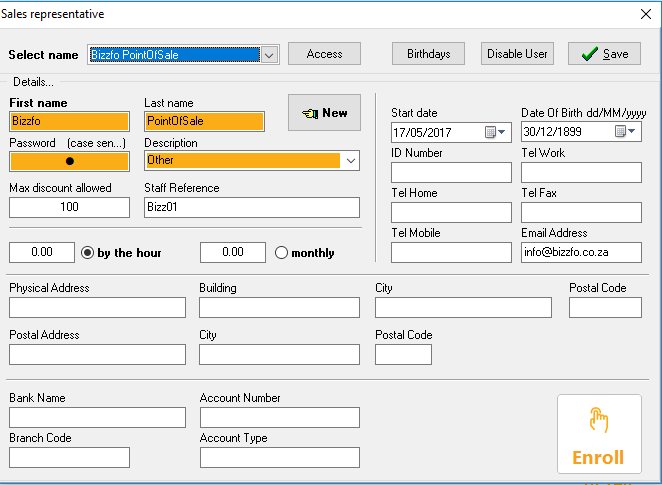The image size is (662, 485).
Task: Click the Other description combo box
Action: click(x=252, y=160)
